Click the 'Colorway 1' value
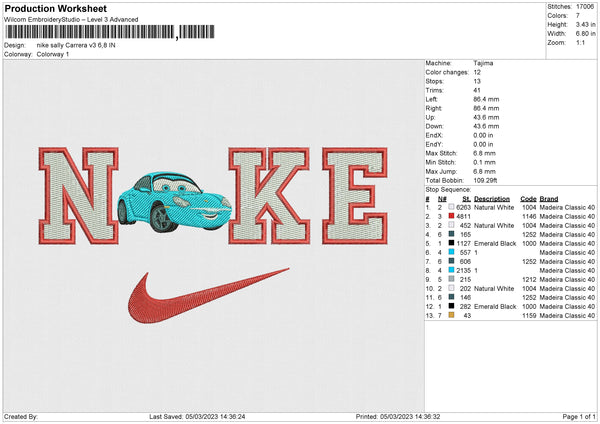Viewport: 600px width, 424px height. pyautogui.click(x=53, y=54)
